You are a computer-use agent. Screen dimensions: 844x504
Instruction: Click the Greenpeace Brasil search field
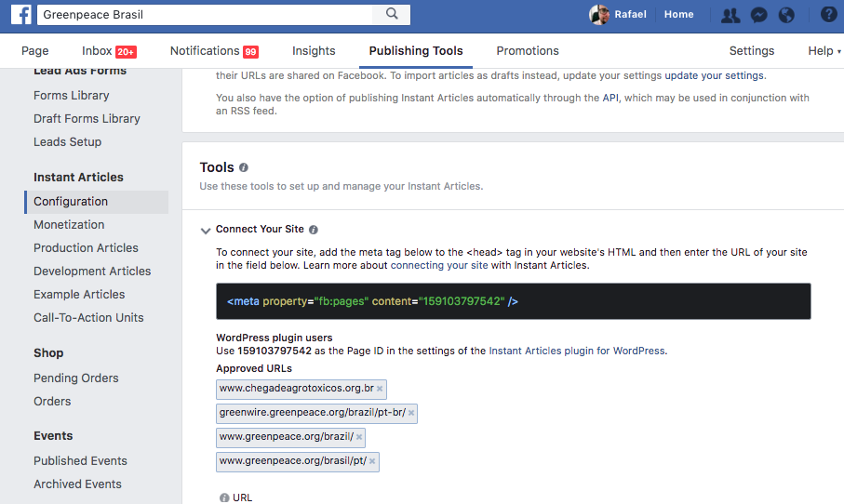click(x=205, y=15)
